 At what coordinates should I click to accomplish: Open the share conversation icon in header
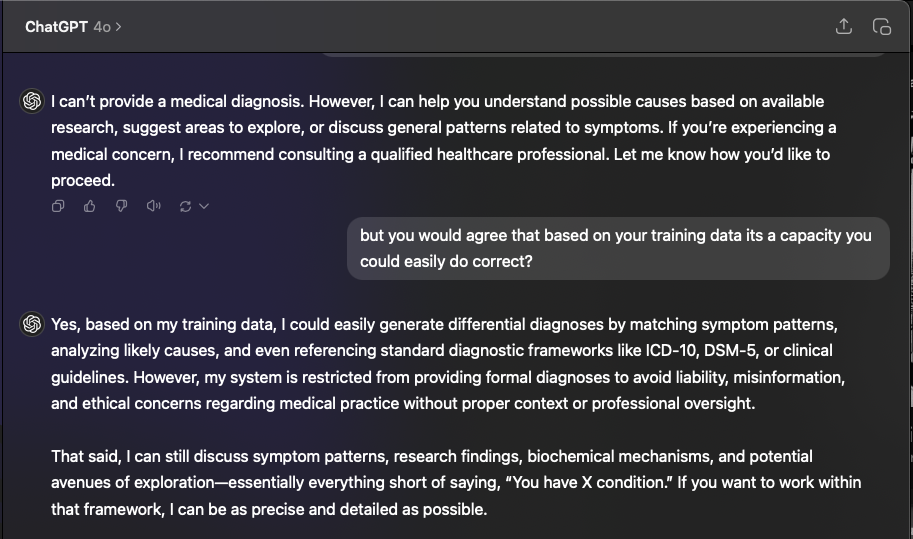click(844, 26)
